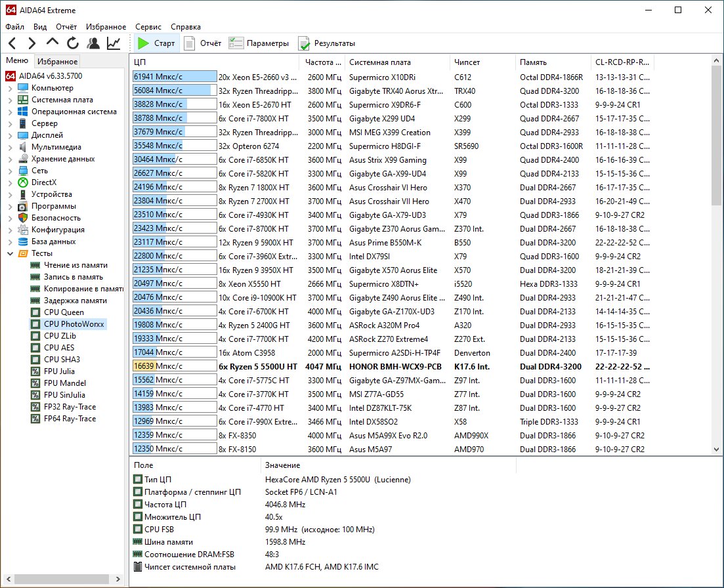Collapse the Тесты tree node
Image resolution: width=724 pixels, height=588 pixels.
click(x=10, y=253)
